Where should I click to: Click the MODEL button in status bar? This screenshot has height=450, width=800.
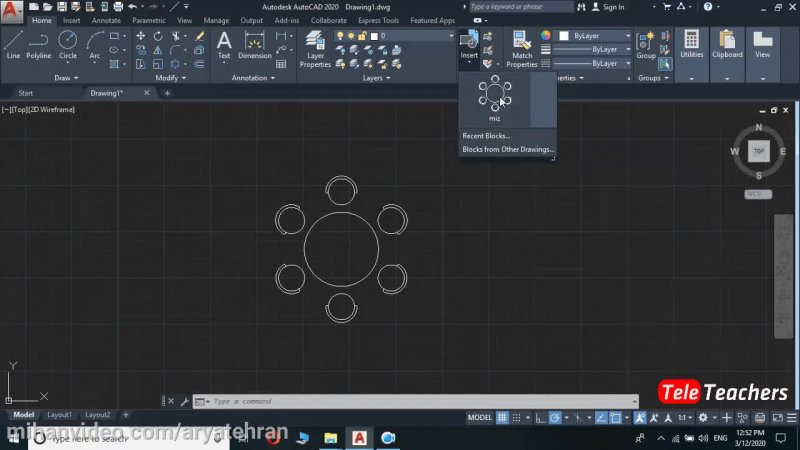[x=480, y=418]
